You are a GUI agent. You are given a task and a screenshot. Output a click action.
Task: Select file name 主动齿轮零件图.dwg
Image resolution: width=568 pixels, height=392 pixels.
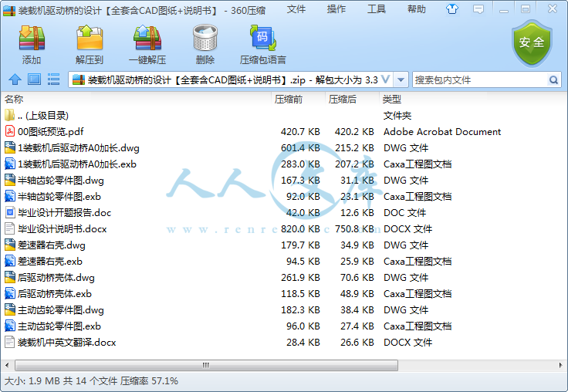(61, 309)
